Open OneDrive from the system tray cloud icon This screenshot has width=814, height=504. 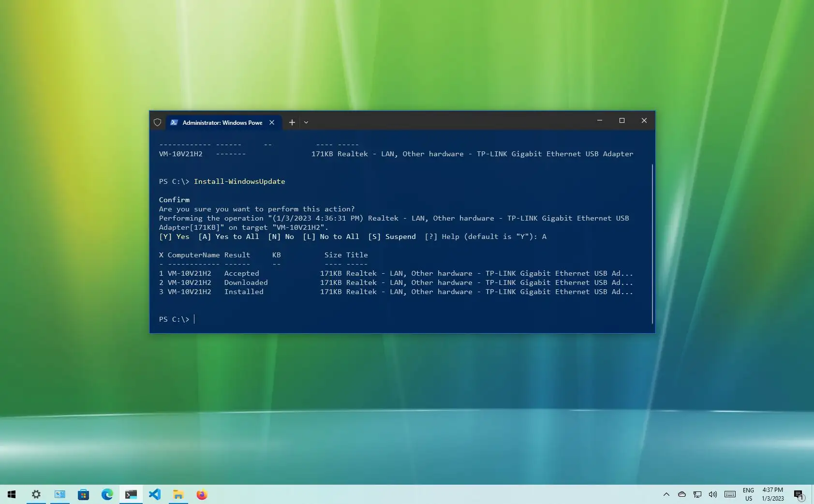pos(681,494)
